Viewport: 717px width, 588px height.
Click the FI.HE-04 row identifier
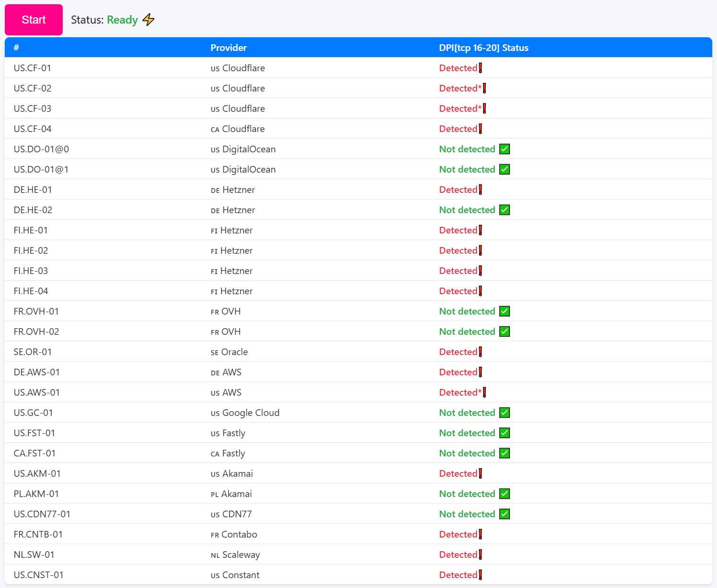[x=31, y=291]
